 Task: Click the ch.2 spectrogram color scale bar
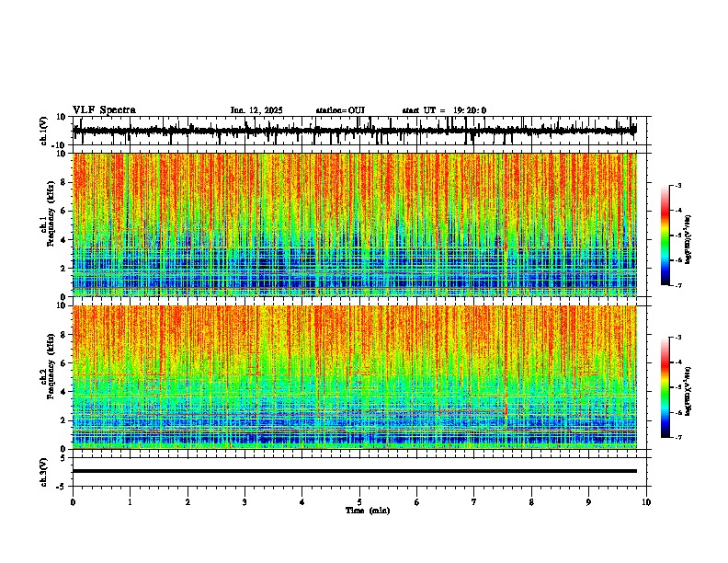pos(665,387)
